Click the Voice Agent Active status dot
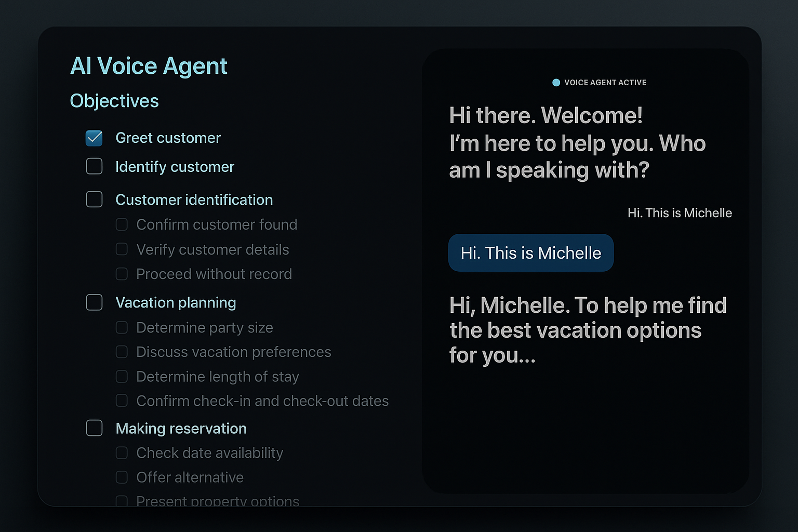The image size is (798, 532). point(556,83)
